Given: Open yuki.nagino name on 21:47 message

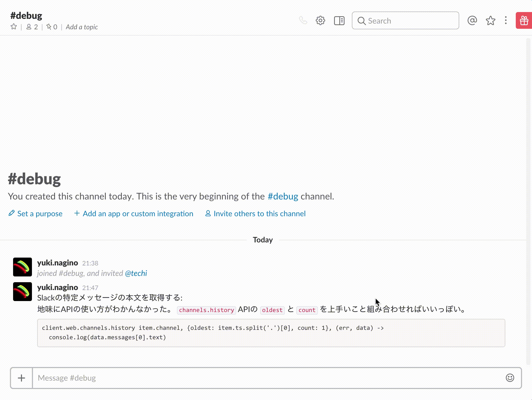Looking at the screenshot, I should 58,287.
